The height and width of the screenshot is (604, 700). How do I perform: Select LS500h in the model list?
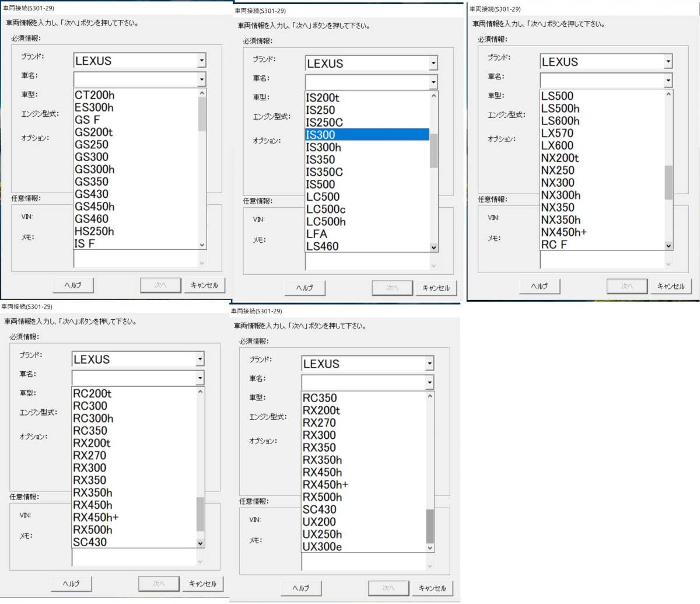coord(560,109)
